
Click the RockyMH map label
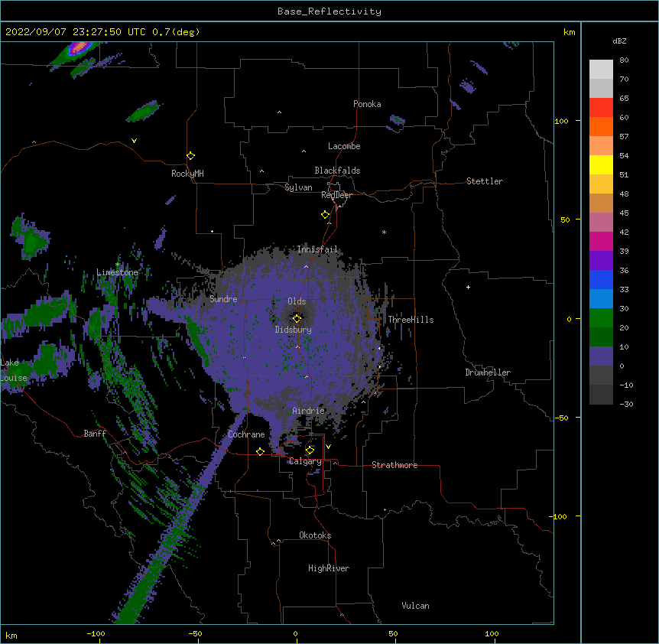pos(187,173)
